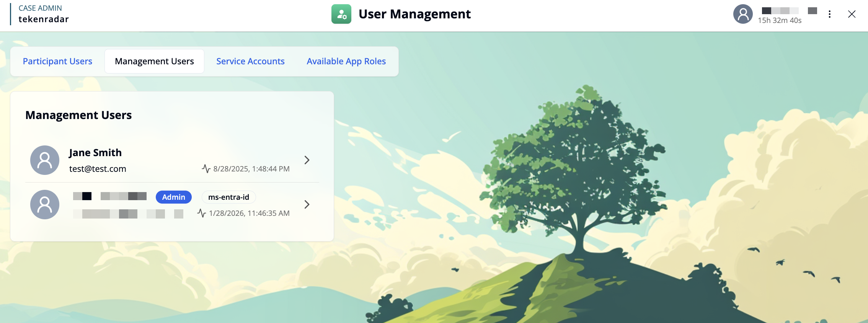Click the session timer 15h 32m 40s
868x323 pixels.
click(x=780, y=20)
